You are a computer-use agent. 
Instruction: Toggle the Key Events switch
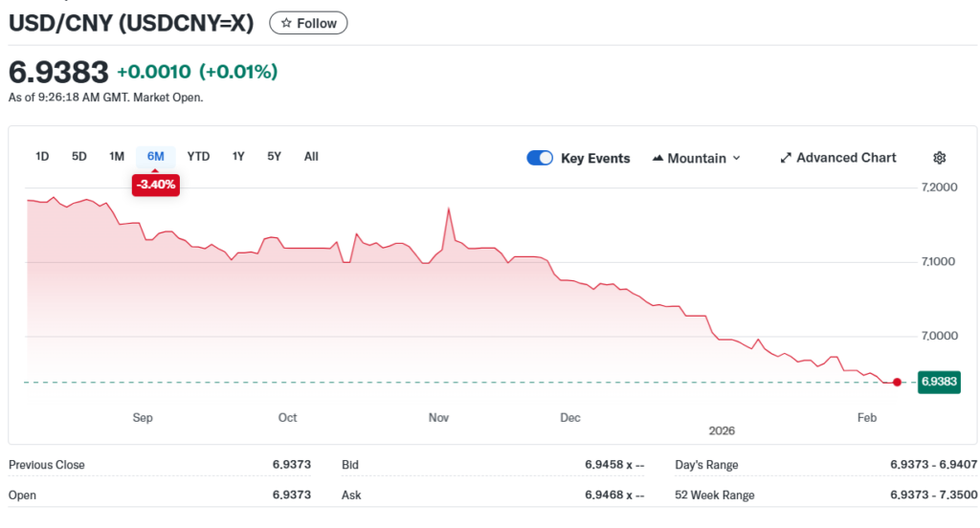[x=540, y=158]
